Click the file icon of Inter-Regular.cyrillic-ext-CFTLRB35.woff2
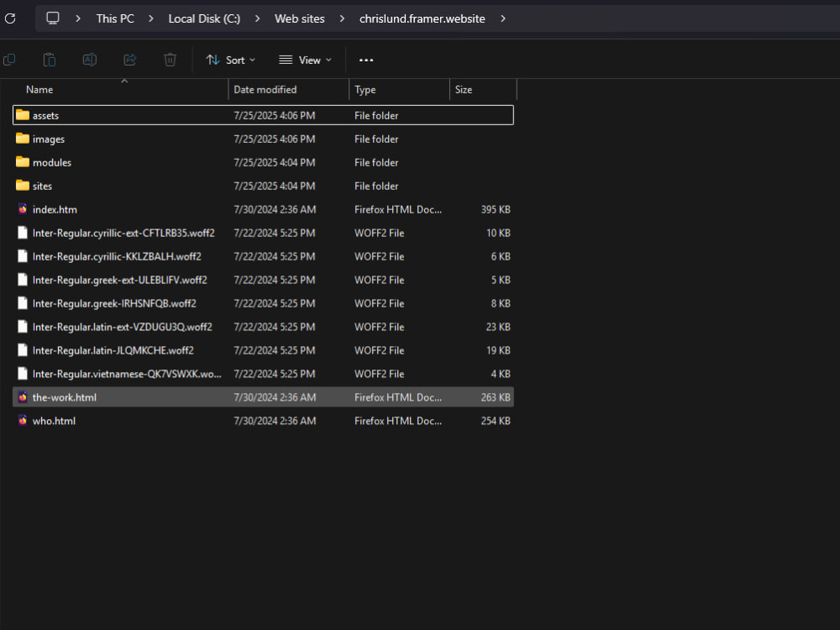 point(23,233)
